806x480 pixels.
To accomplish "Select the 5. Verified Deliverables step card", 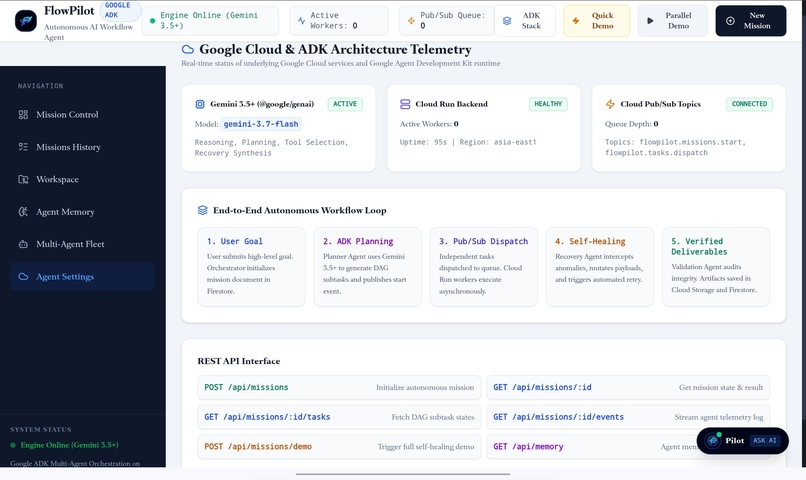I will pos(716,267).
